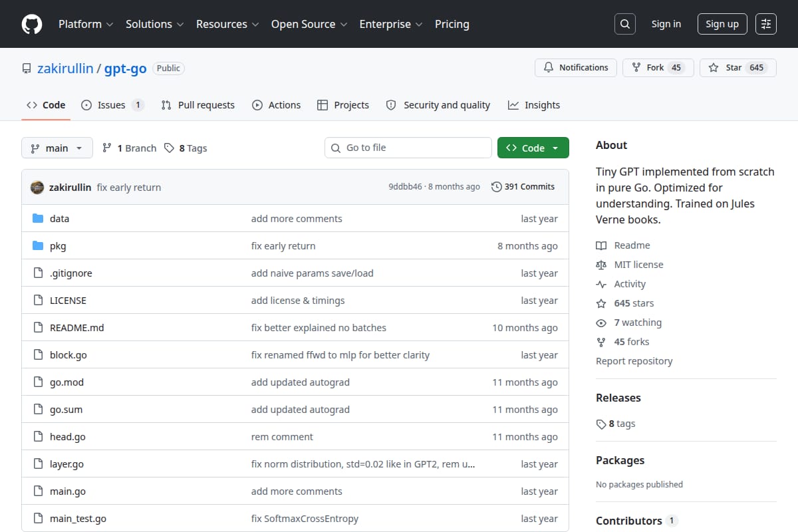Viewport: 798px width, 532px height.
Task: Click the commit history clock icon
Action: click(496, 187)
